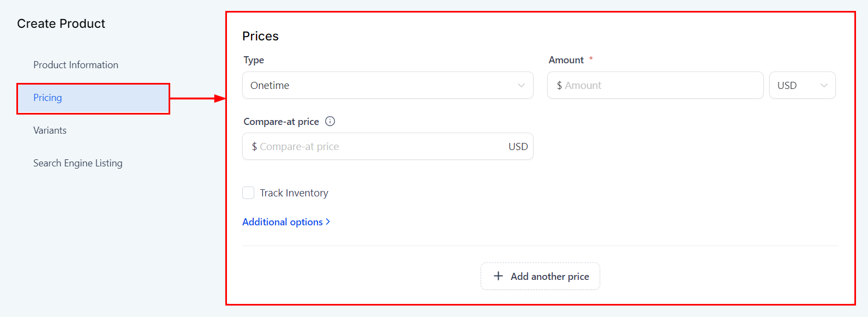Image resolution: width=868 pixels, height=317 pixels.
Task: Expand the Additional options link
Action: 283,222
